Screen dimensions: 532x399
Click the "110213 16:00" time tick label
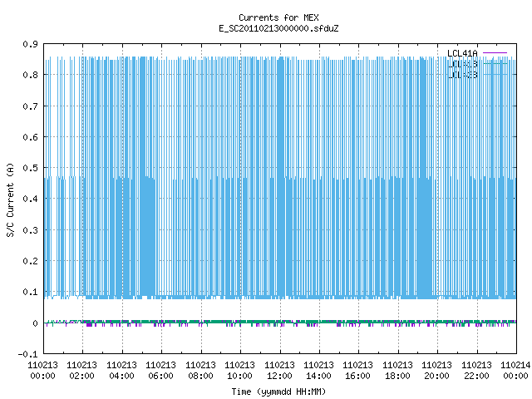pos(357,371)
